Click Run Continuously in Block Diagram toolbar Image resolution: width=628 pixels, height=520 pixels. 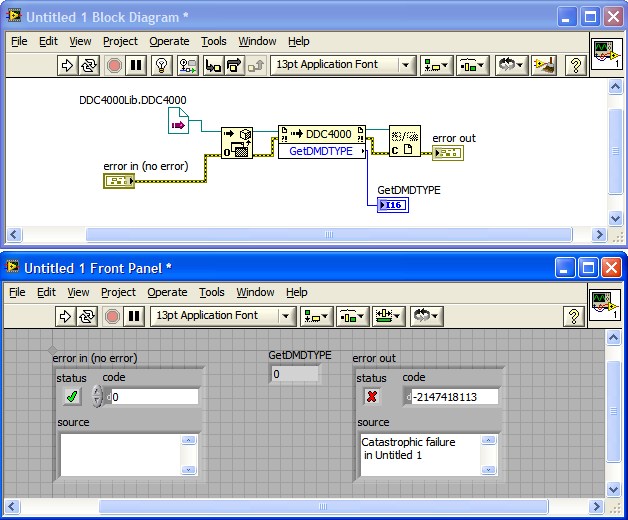click(89, 65)
